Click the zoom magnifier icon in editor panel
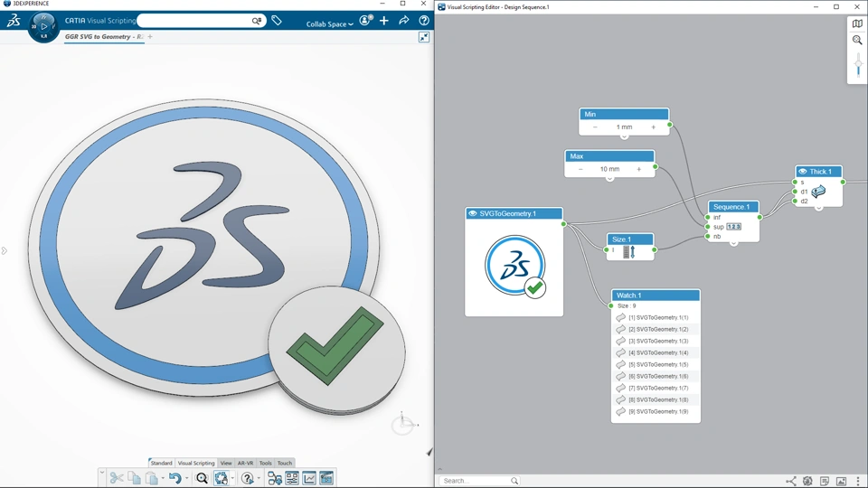Viewport: 868px width, 488px height. pos(857,40)
